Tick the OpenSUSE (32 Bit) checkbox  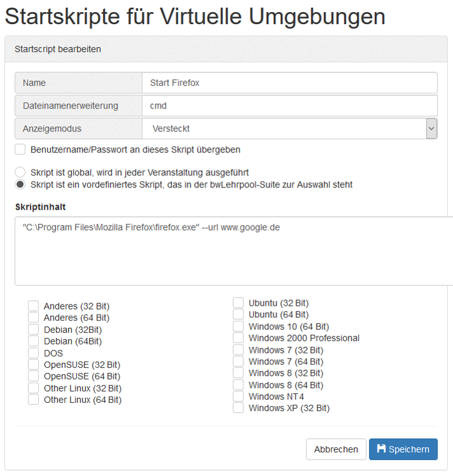pos(34,365)
